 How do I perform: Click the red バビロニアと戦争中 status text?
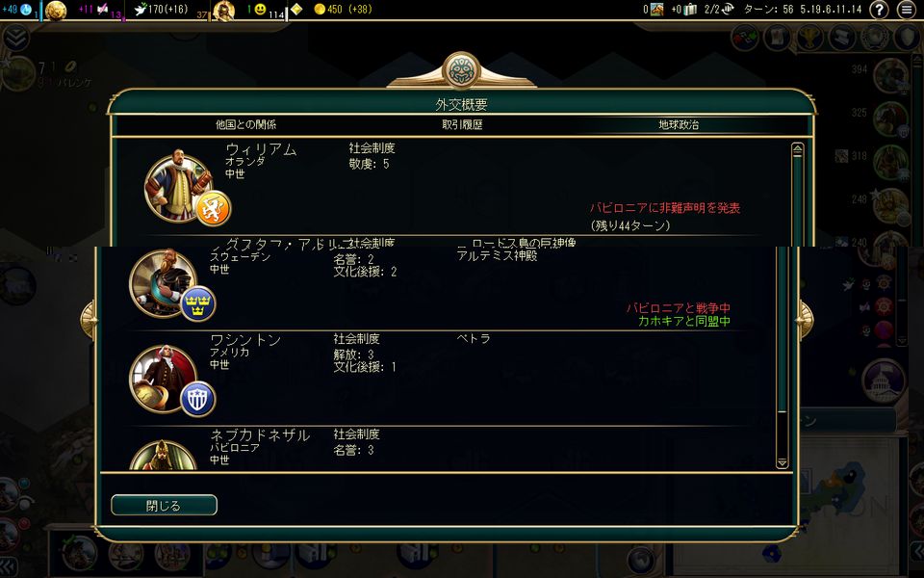pos(679,308)
